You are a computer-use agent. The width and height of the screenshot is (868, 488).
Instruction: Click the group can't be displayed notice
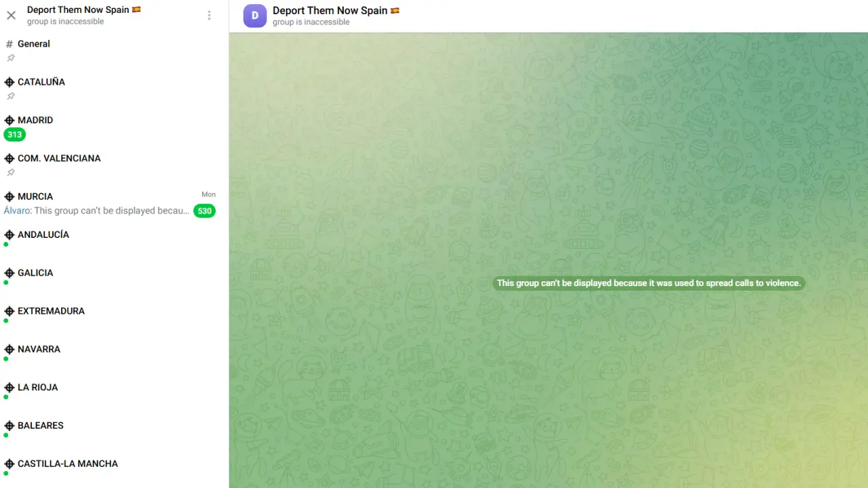[648, 283]
